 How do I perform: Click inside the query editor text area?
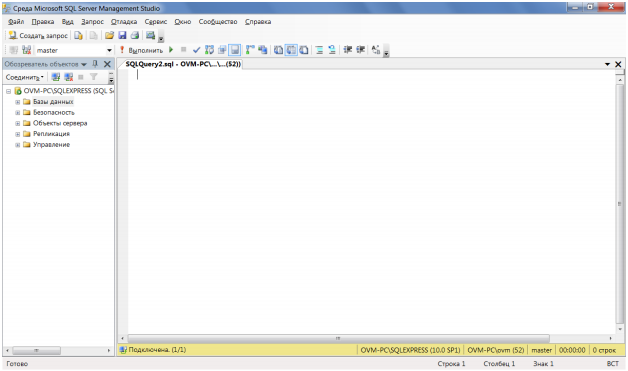coord(371,202)
